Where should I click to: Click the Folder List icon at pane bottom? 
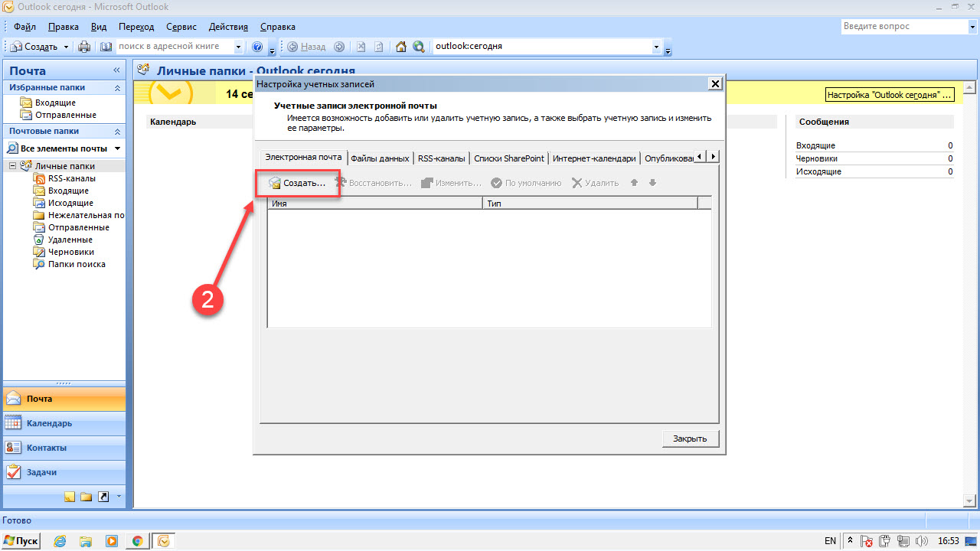point(86,497)
